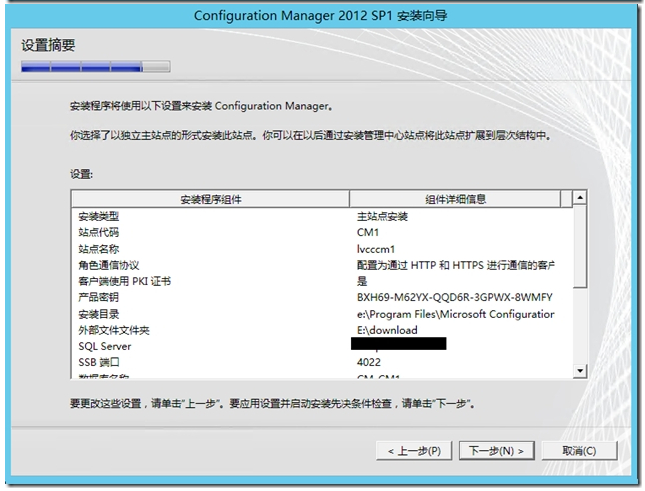
Task: Click the e:\Program Files install path value
Action: click(x=455, y=314)
